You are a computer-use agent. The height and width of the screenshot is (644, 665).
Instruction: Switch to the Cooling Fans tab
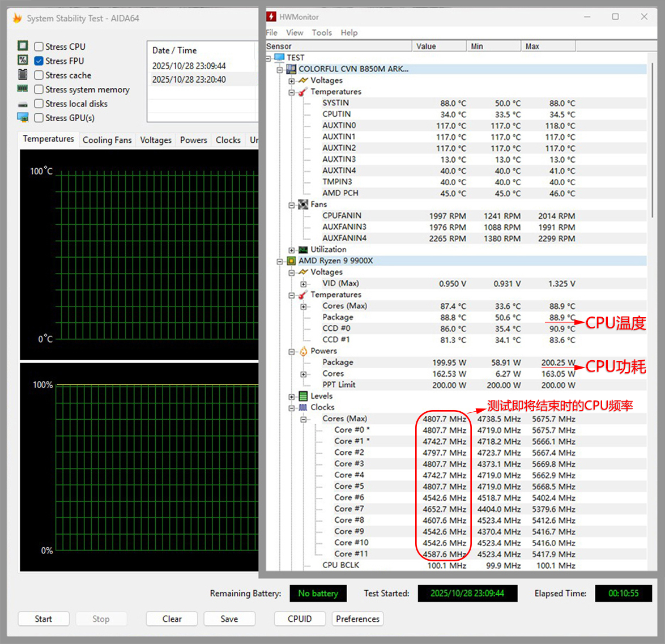pyautogui.click(x=107, y=140)
